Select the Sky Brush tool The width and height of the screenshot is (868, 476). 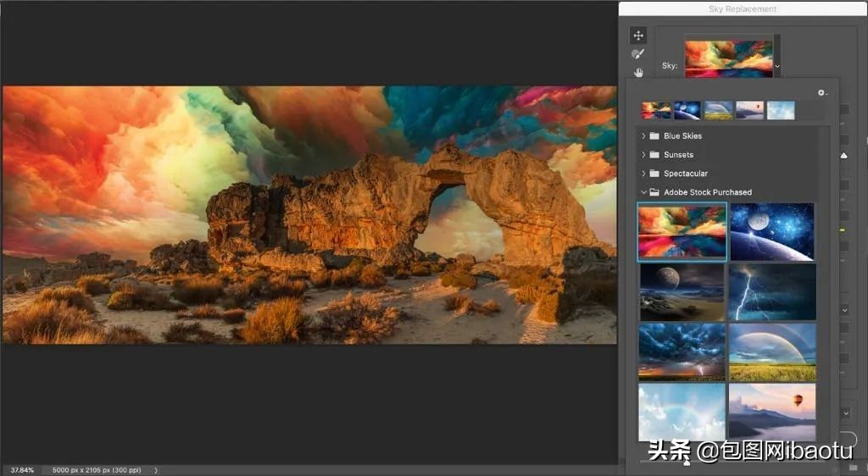638,54
